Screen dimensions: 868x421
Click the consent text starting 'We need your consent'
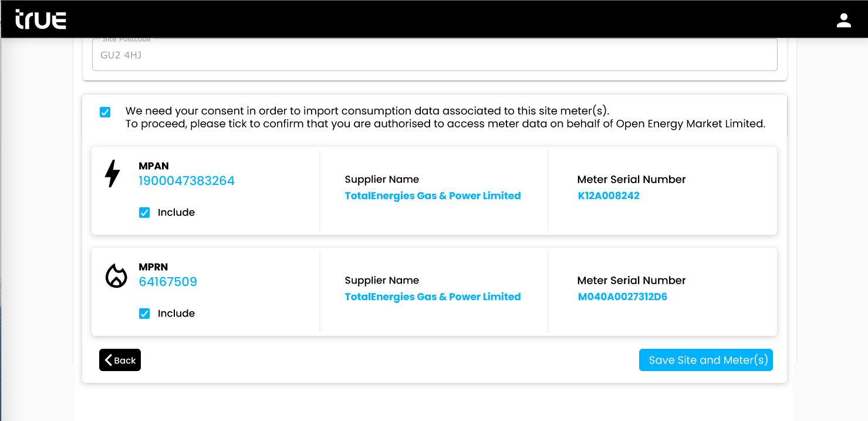click(445, 117)
